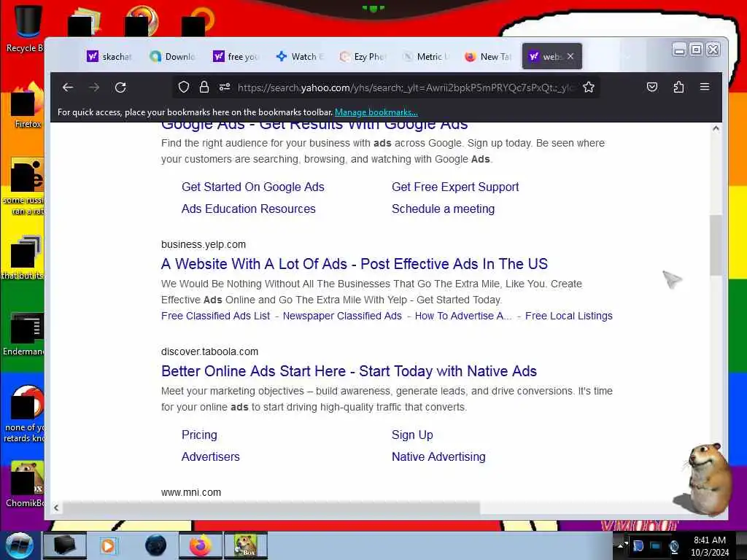Open the Extensions puzzle-piece icon

pyautogui.click(x=678, y=87)
